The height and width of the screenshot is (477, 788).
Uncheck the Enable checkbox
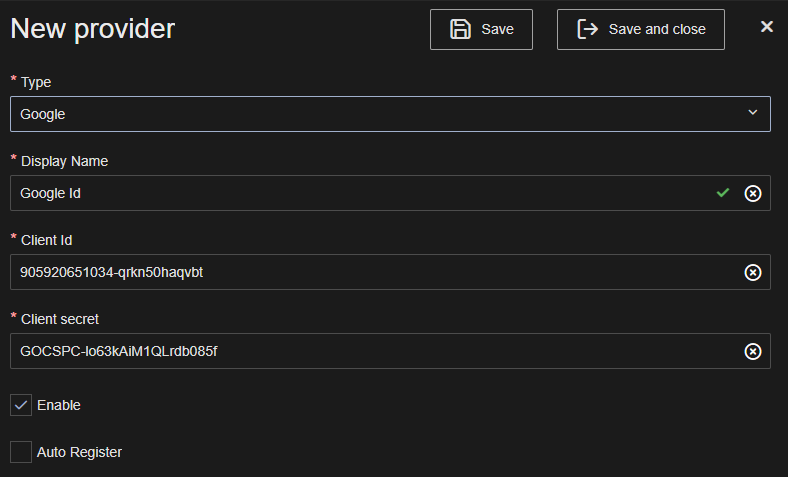tap(21, 405)
